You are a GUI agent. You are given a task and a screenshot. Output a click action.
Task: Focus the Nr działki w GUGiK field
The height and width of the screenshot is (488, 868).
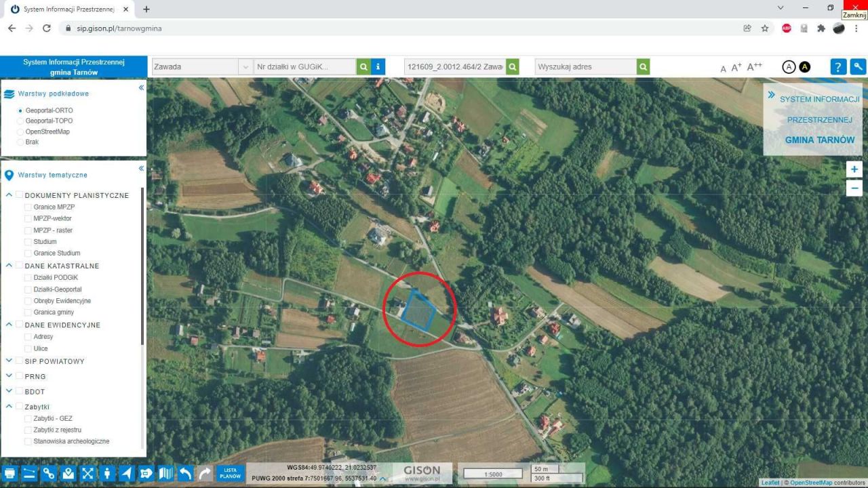[x=304, y=66]
